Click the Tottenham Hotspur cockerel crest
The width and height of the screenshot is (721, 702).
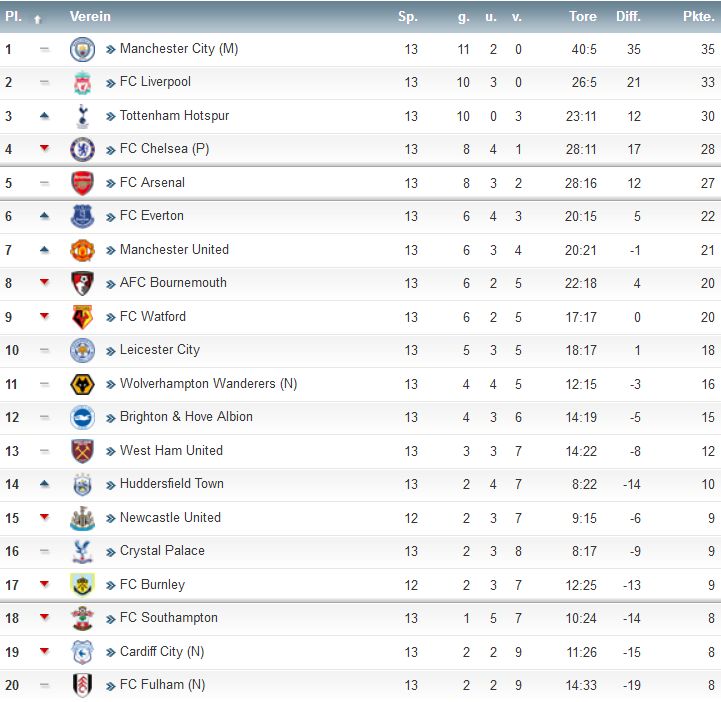click(x=82, y=116)
